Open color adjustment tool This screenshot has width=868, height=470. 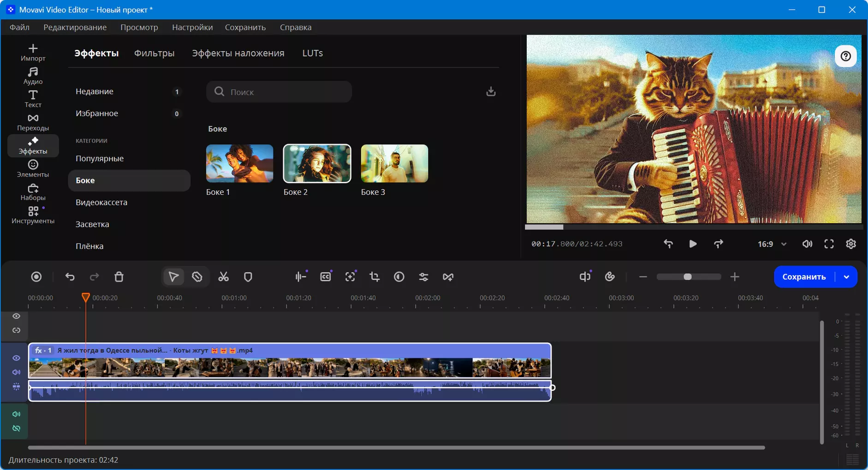(x=399, y=277)
